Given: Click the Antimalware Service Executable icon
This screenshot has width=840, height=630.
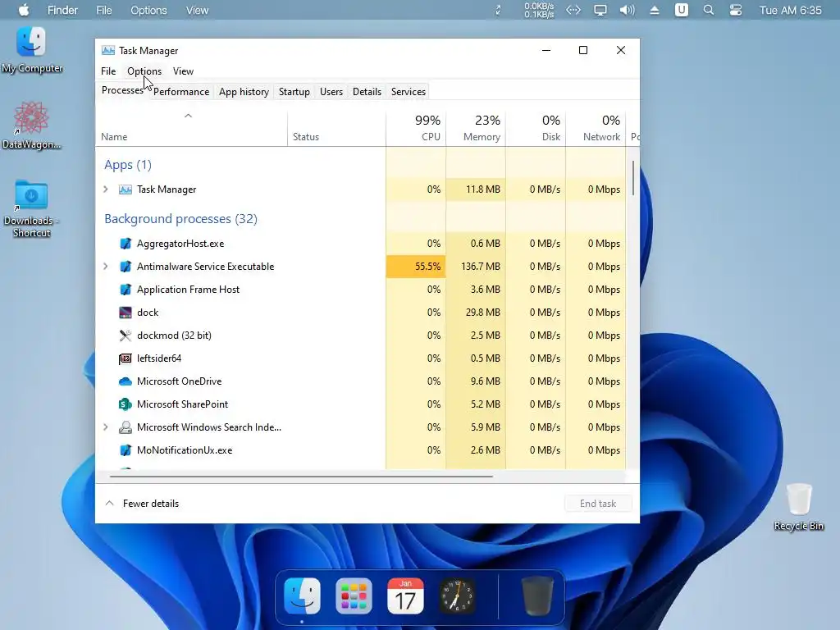Looking at the screenshot, I should 126,267.
